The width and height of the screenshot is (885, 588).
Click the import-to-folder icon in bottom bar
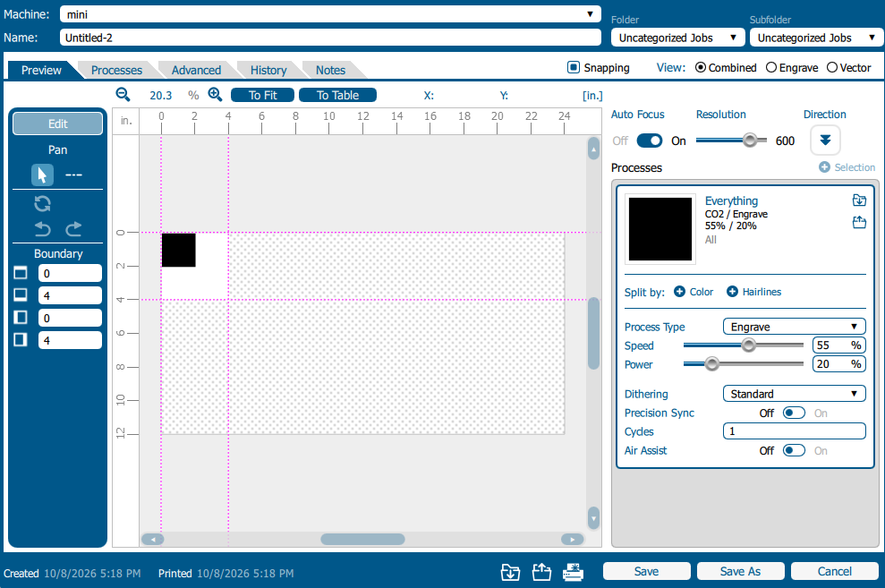click(x=510, y=572)
